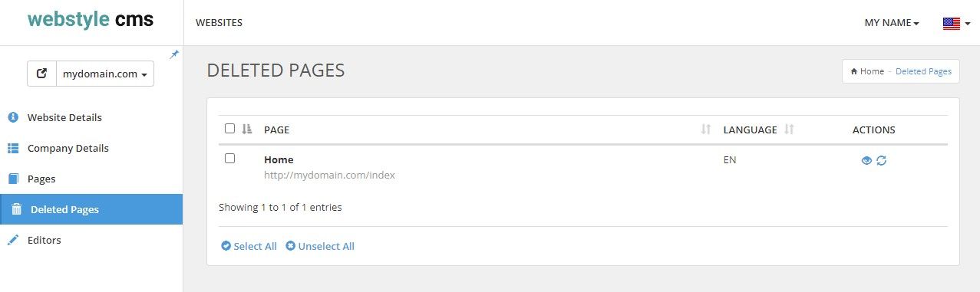The width and height of the screenshot is (980, 292).
Task: Click the restore page refresh icon
Action: [882, 160]
